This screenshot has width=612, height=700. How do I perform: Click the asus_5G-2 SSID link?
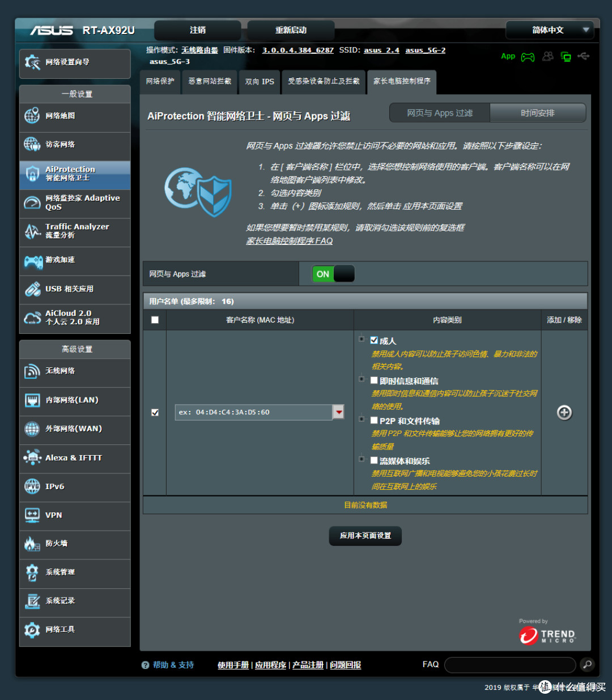tap(425, 50)
